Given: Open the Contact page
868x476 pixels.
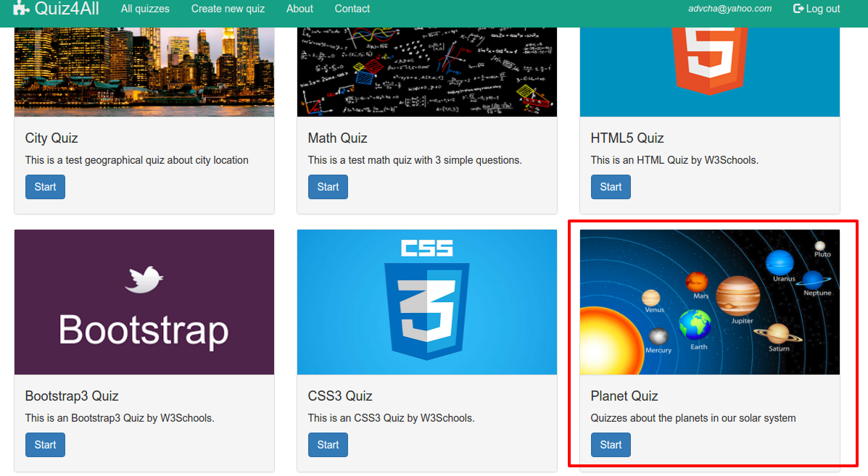Looking at the screenshot, I should click(352, 9).
